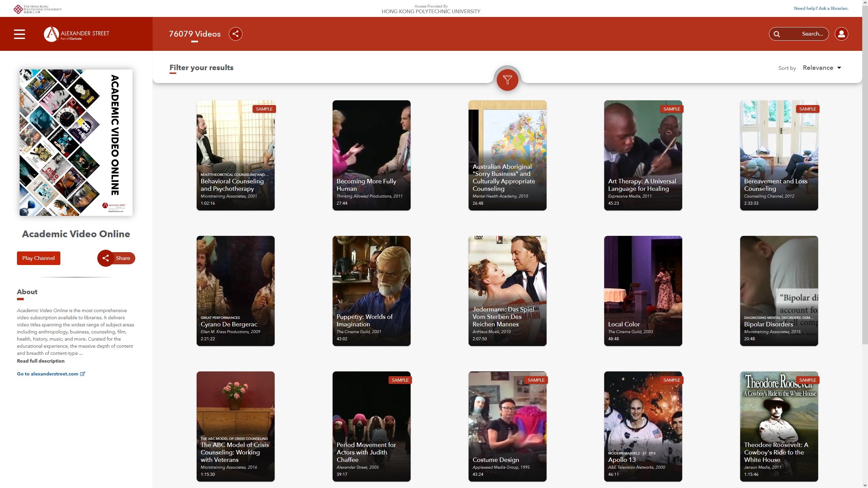Open Period Movement for Actors video
This screenshot has width=868, height=488.
click(372, 426)
